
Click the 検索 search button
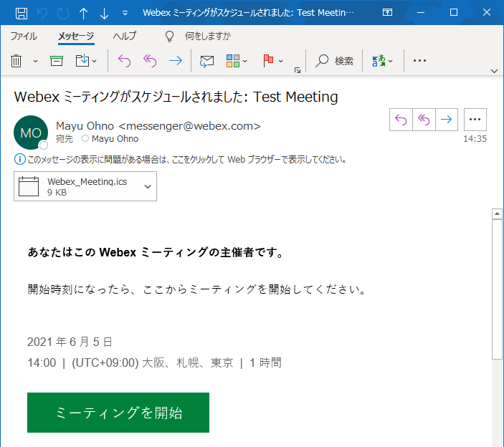point(335,61)
